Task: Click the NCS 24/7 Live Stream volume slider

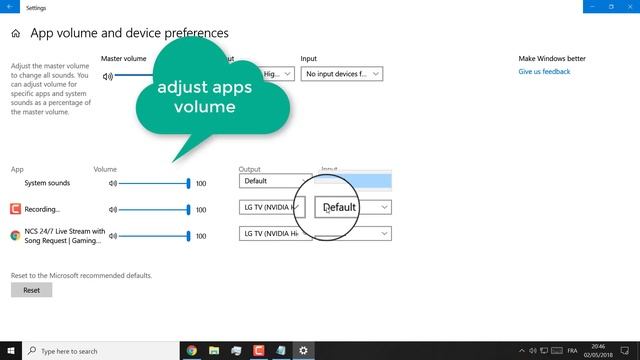Action: pyautogui.click(x=154, y=236)
